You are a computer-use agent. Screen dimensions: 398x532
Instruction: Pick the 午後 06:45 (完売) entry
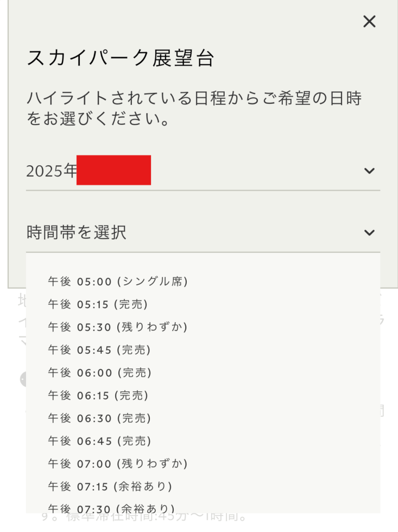coord(99,441)
